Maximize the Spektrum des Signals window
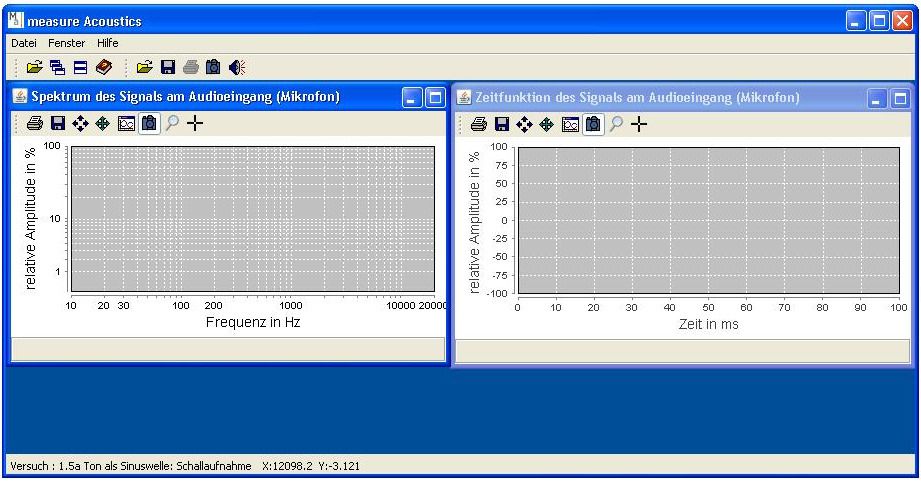 (435, 97)
